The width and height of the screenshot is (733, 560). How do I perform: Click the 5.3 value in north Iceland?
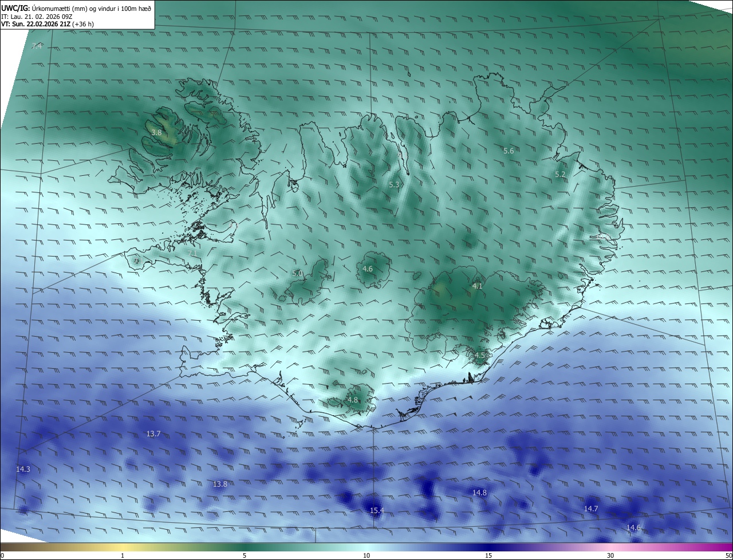pos(394,184)
